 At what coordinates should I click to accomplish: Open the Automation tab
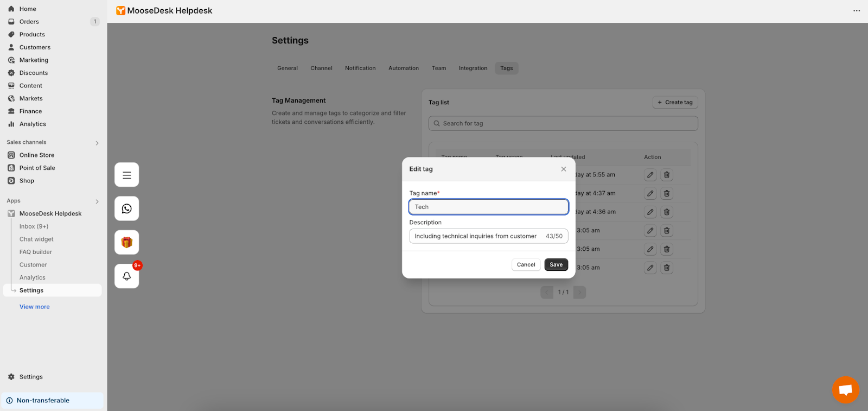[x=404, y=68]
